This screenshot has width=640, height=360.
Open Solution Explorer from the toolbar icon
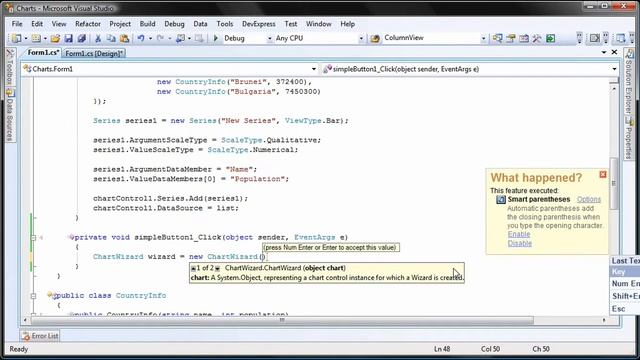497,38
